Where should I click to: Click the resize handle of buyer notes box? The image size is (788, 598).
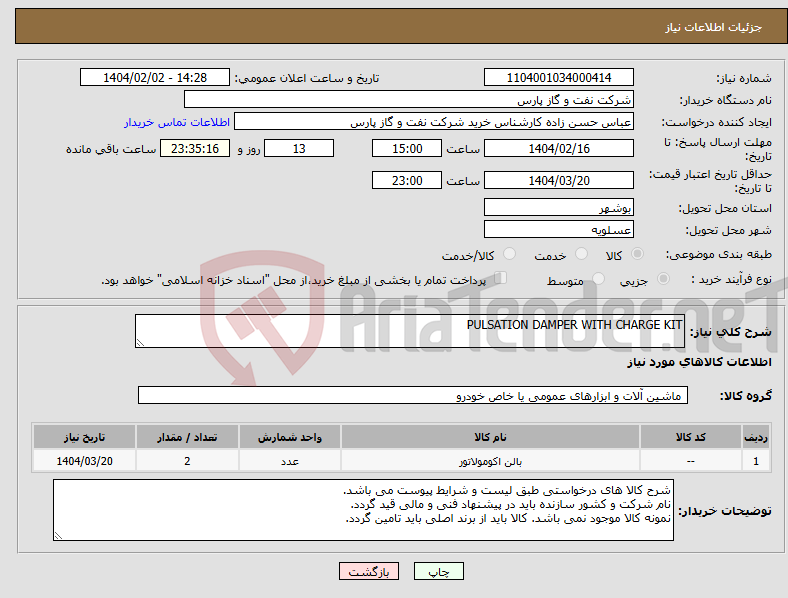pyautogui.click(x=58, y=536)
